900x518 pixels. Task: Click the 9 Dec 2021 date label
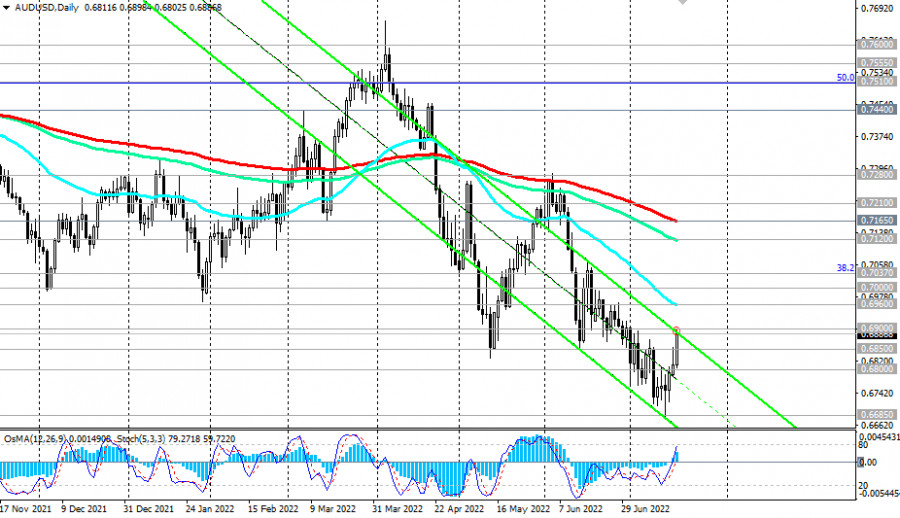tap(83, 509)
